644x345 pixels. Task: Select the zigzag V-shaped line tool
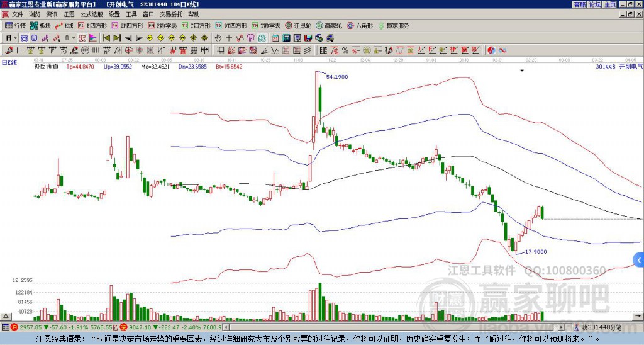click(x=274, y=50)
